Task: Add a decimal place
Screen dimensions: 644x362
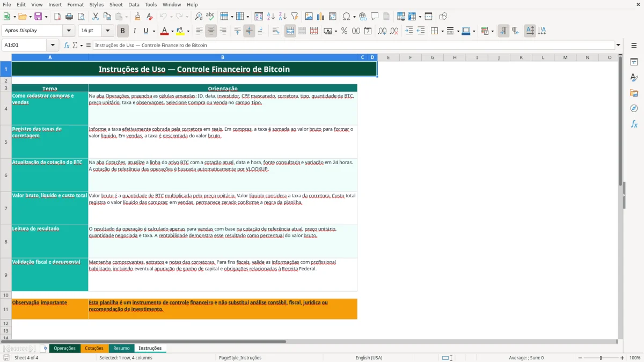Action: coord(383,31)
